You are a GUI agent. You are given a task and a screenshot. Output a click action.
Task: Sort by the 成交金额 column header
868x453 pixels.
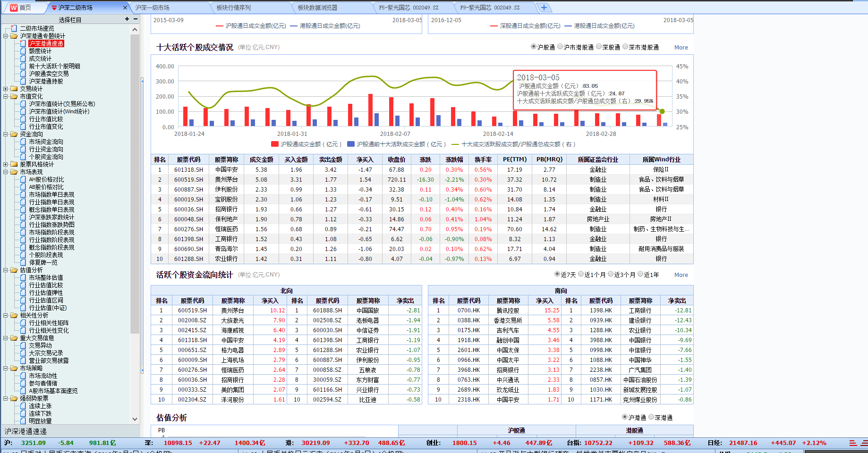(x=261, y=159)
